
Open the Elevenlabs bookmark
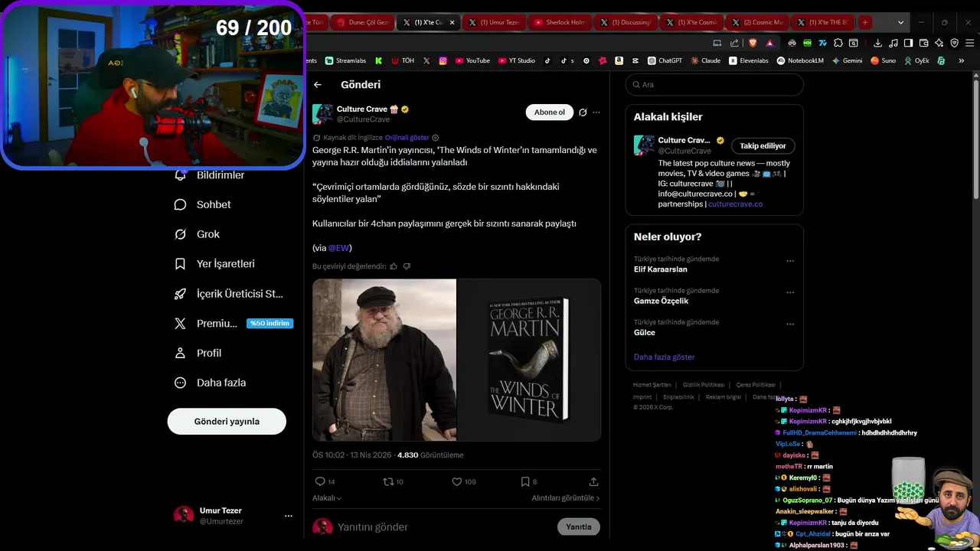[749, 60]
